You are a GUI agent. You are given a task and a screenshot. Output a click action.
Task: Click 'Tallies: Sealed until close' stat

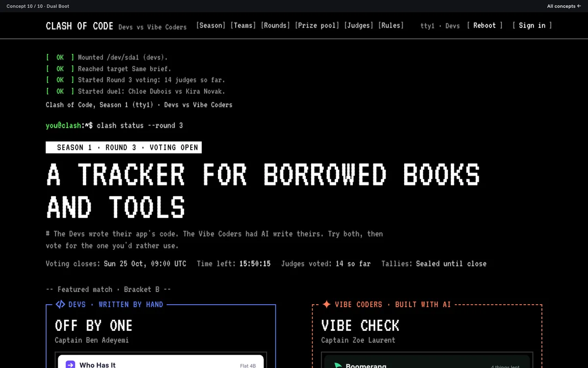point(434,263)
